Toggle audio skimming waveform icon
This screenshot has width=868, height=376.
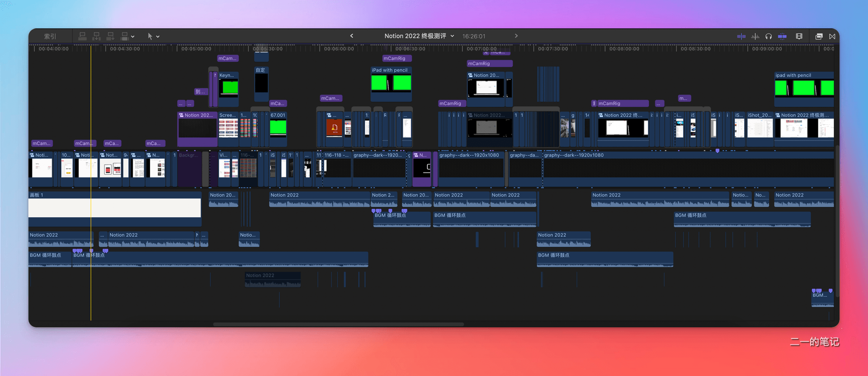click(755, 36)
